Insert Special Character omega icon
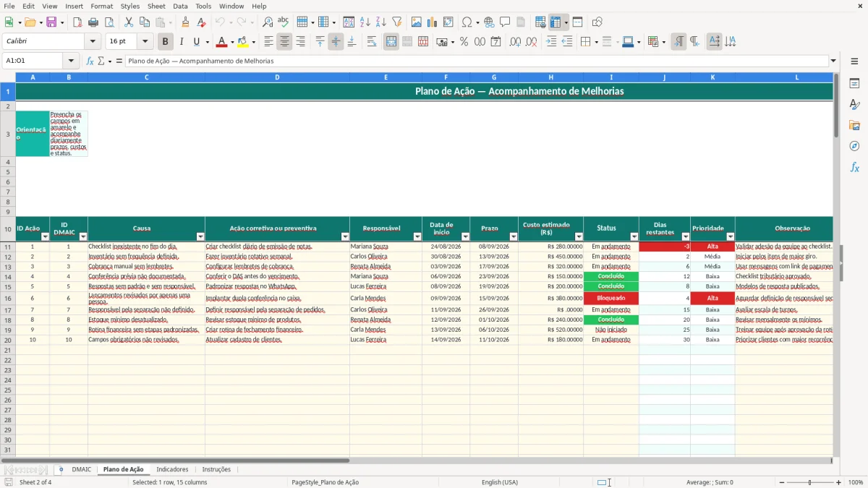This screenshot has width=868, height=488. (x=467, y=22)
